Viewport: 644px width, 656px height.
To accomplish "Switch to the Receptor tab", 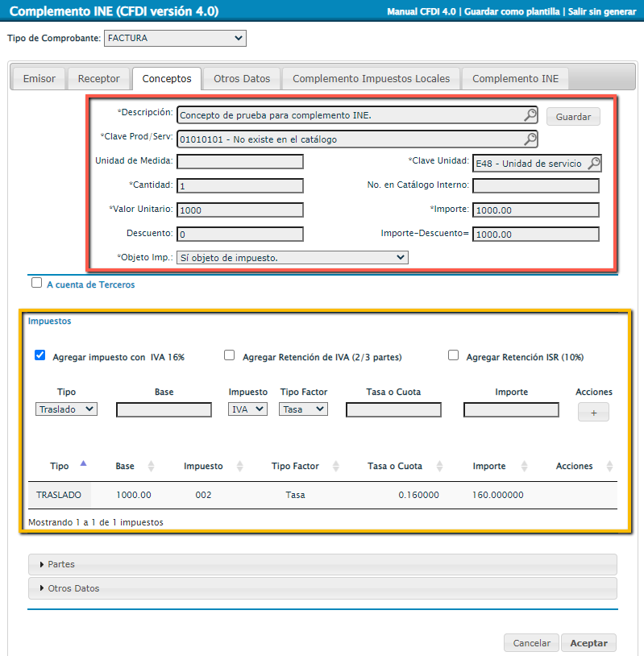I will coord(99,79).
